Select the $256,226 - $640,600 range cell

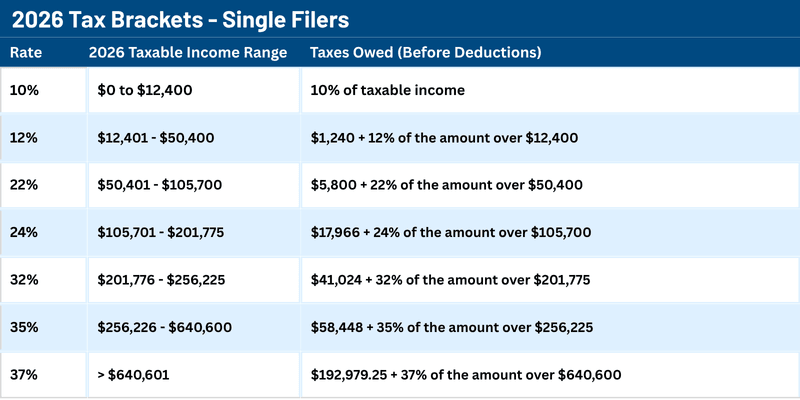(x=160, y=327)
